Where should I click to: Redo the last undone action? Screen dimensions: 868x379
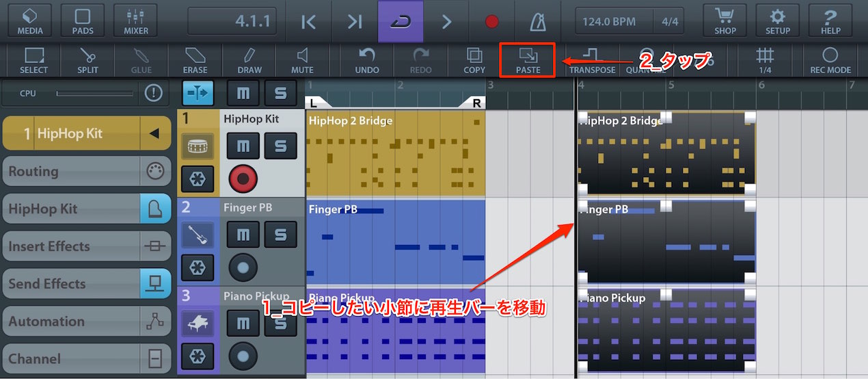click(x=420, y=60)
